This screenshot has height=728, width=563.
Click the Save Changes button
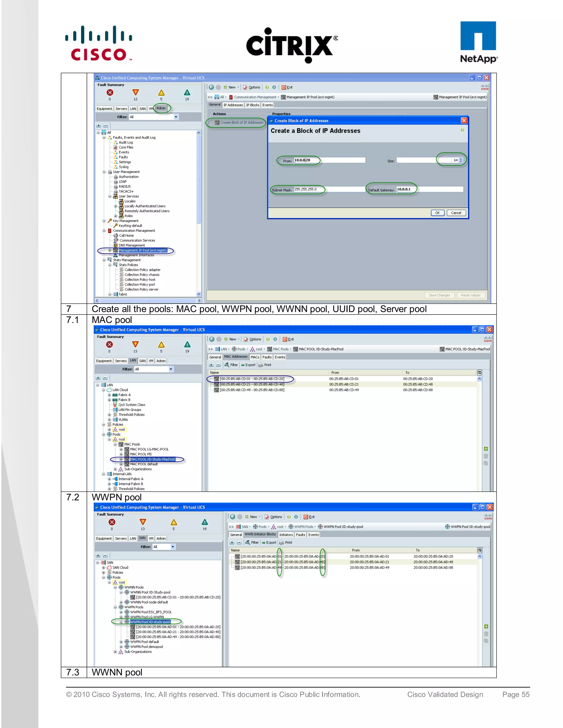pos(439,295)
